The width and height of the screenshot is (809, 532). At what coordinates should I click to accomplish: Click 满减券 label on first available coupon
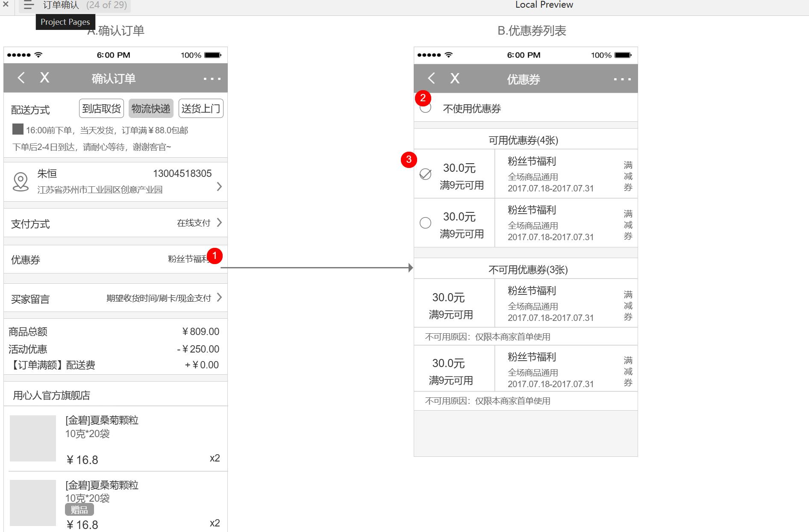coord(628,176)
